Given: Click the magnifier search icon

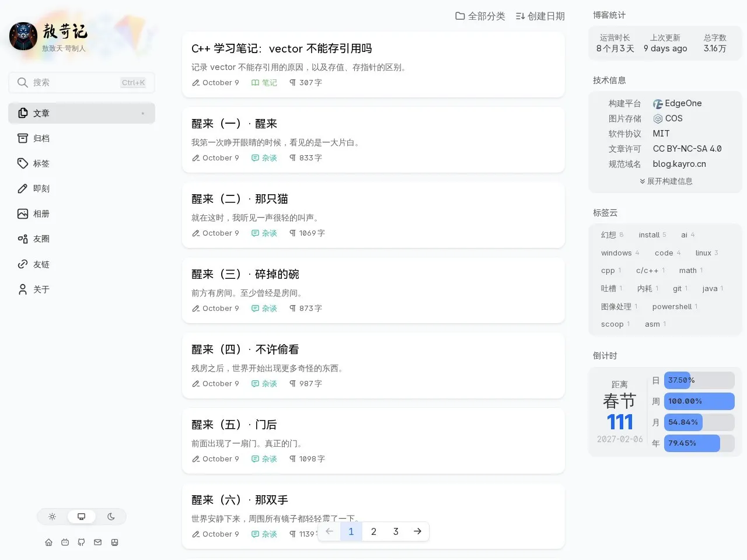Looking at the screenshot, I should tap(23, 83).
